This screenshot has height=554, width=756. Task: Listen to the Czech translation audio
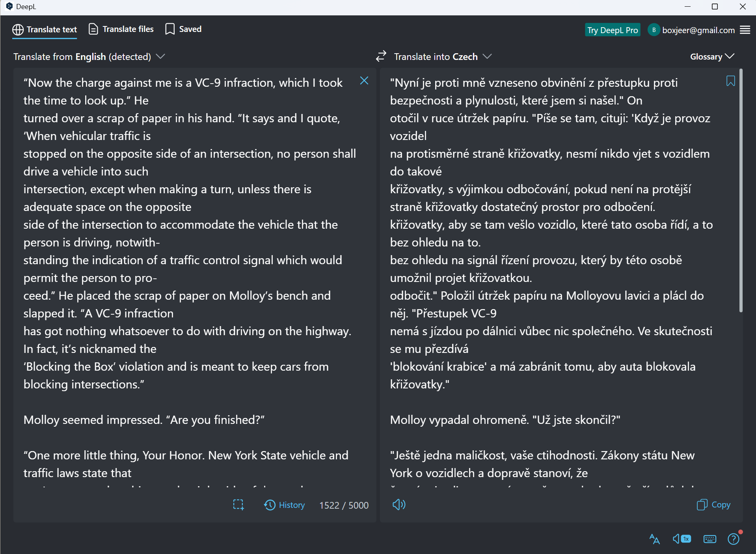(x=399, y=504)
